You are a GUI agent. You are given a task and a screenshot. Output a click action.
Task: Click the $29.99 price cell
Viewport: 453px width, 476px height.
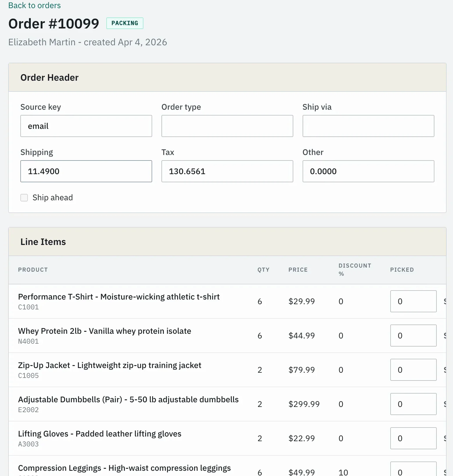click(302, 301)
